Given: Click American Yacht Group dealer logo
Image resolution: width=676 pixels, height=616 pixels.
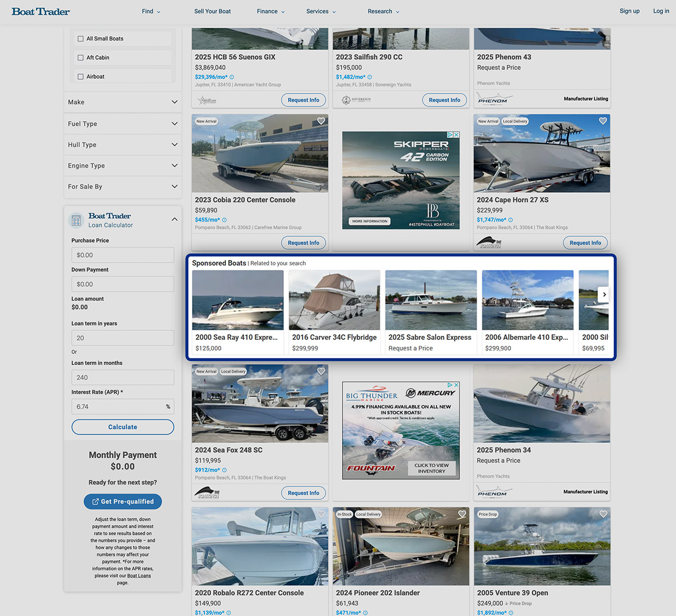Looking at the screenshot, I should pyautogui.click(x=207, y=100).
